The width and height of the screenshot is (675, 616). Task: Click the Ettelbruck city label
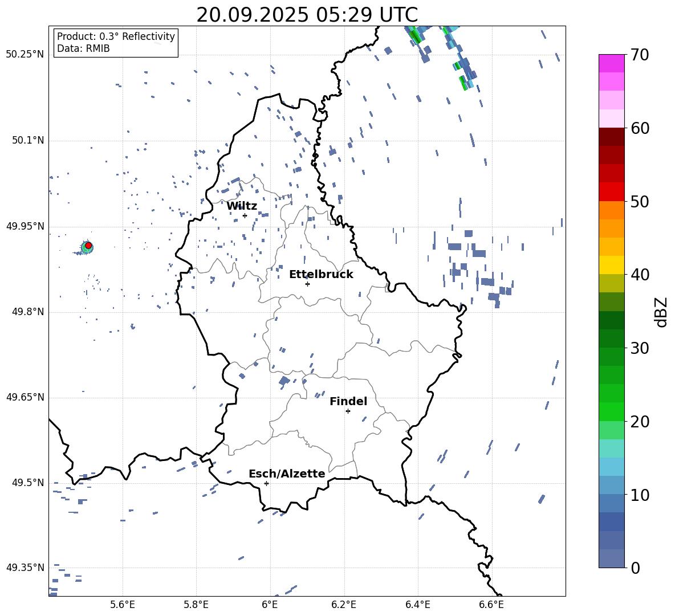click(321, 275)
